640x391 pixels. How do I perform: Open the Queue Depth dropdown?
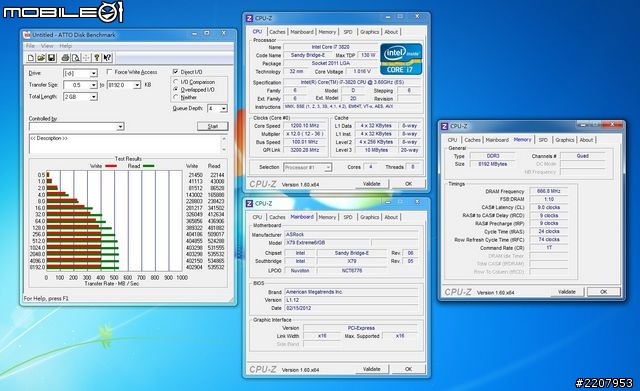coord(224,109)
